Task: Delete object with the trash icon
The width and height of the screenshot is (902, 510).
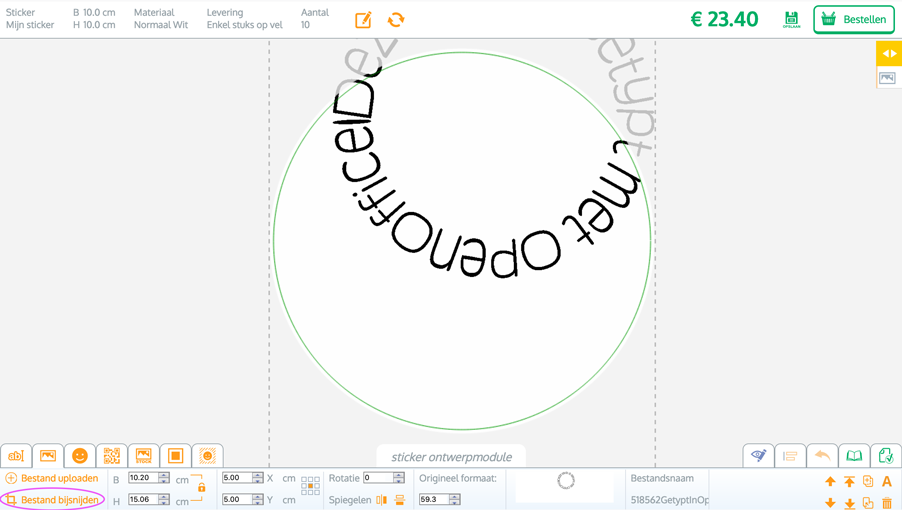Action: (887, 503)
